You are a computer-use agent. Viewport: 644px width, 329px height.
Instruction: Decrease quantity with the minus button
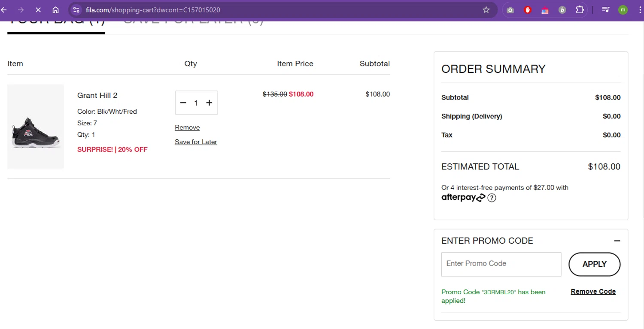(x=183, y=103)
